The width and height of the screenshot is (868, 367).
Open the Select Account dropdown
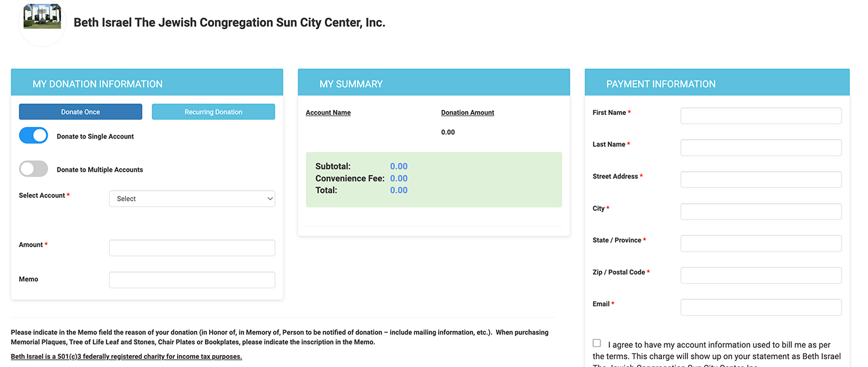click(x=191, y=198)
